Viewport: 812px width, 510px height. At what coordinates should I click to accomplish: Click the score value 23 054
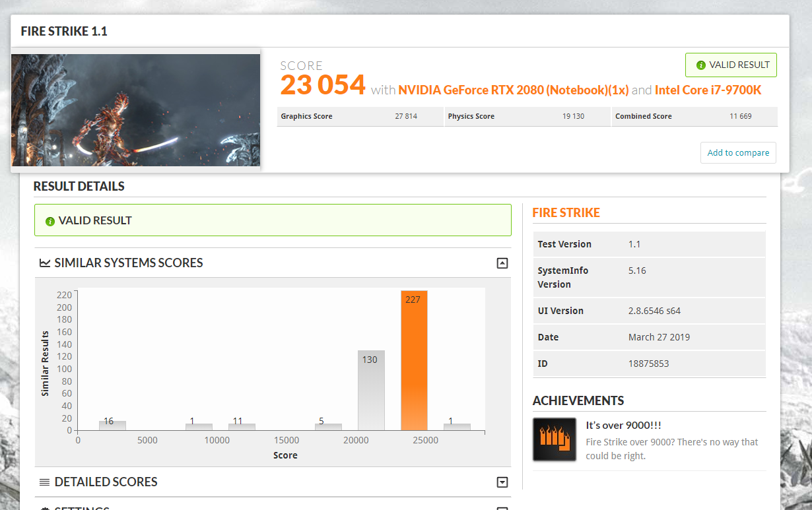tap(323, 85)
